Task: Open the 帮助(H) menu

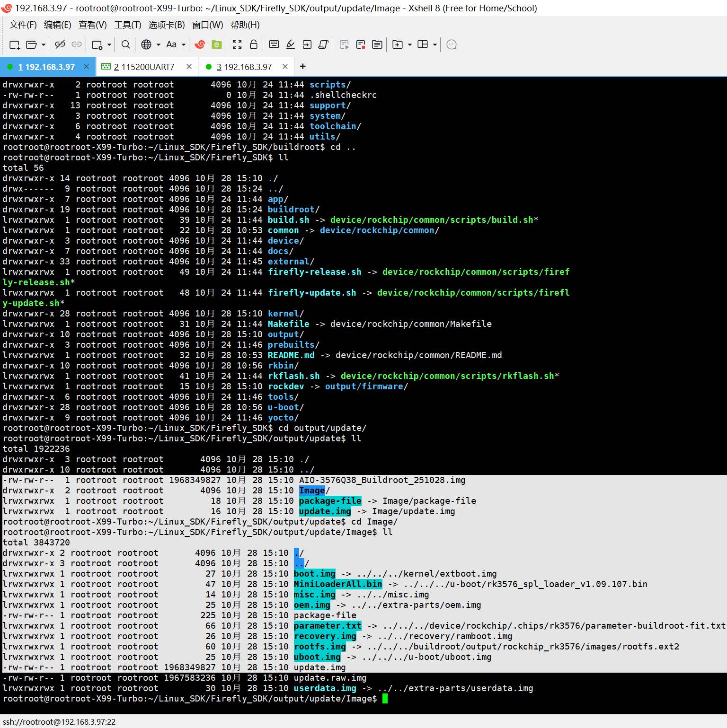Action: point(245,25)
